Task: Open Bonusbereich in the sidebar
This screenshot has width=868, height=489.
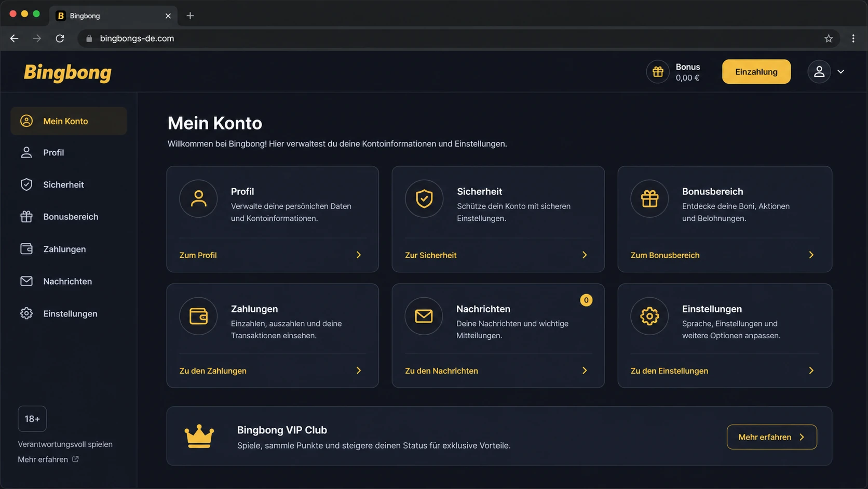Action: 69,217
